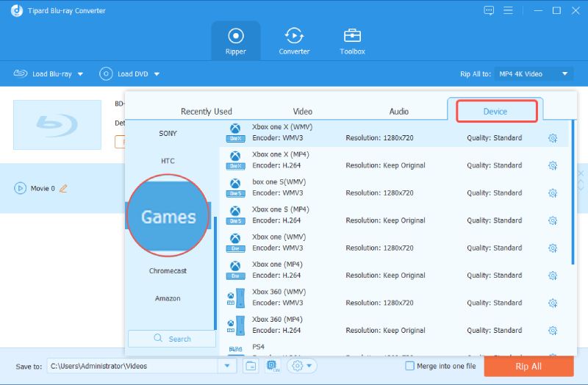Switch to the Converter module
Image resolution: width=588 pixels, height=385 pixels.
pos(294,41)
